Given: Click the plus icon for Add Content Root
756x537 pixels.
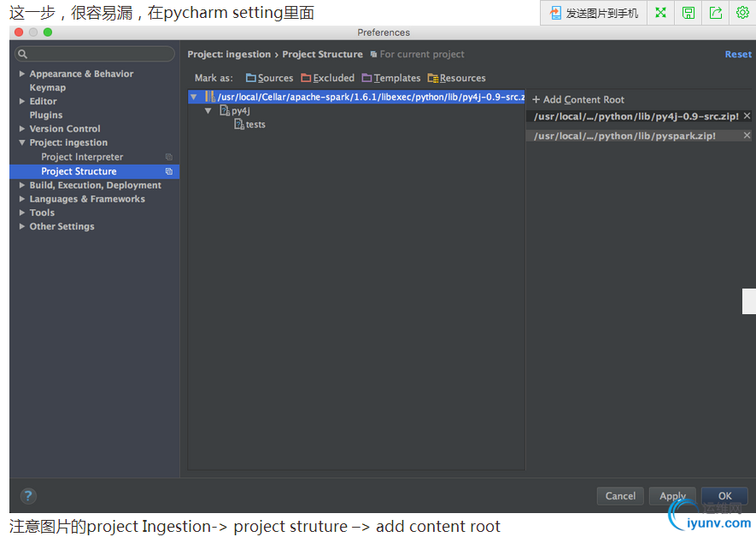Looking at the screenshot, I should pos(536,100).
